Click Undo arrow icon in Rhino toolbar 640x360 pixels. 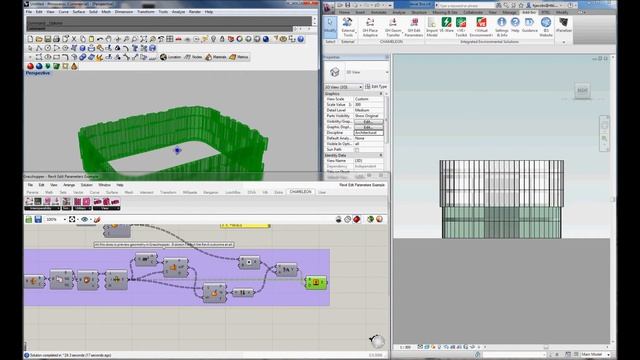100,39
